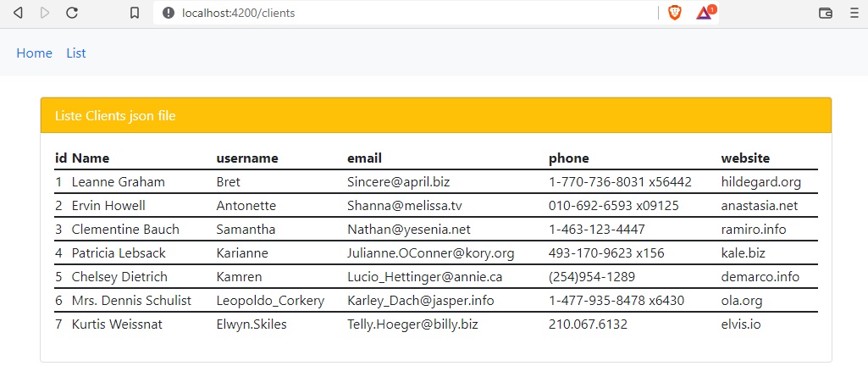Click the phone number 493-170-9623 x156
The image size is (868, 377).
click(x=605, y=252)
